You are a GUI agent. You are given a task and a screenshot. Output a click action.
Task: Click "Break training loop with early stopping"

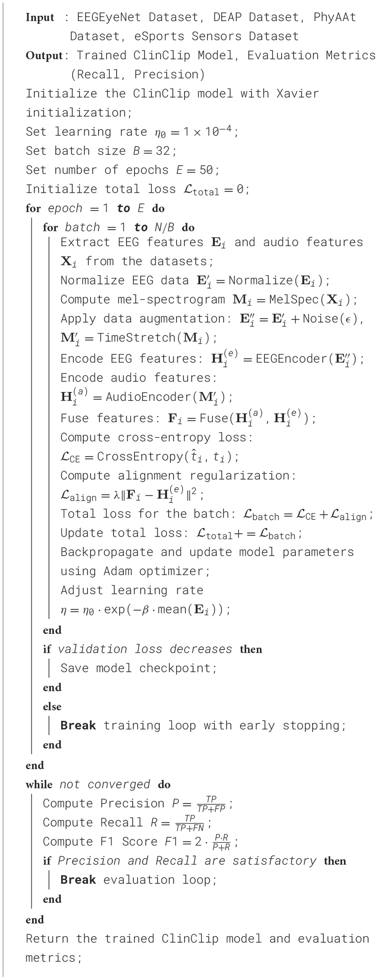203,726
